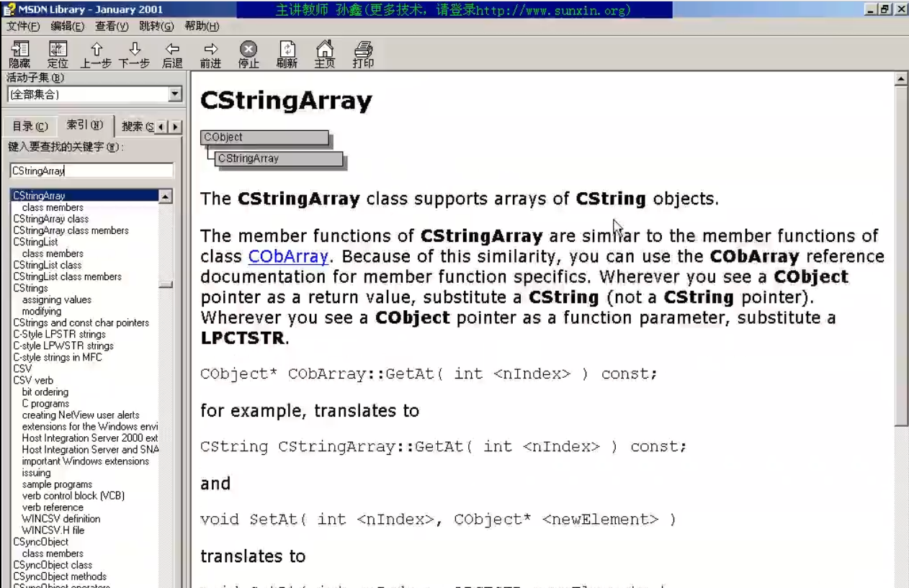Select highlighted CStringArray index entry

point(84,196)
